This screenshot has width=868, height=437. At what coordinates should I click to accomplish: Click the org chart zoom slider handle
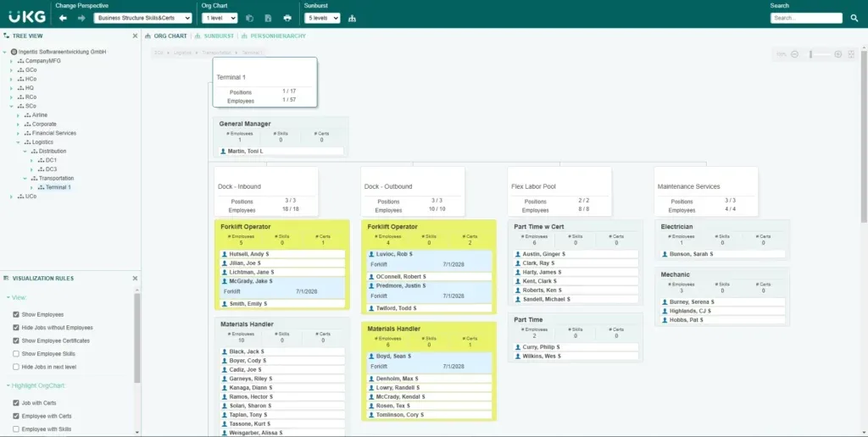(x=810, y=54)
